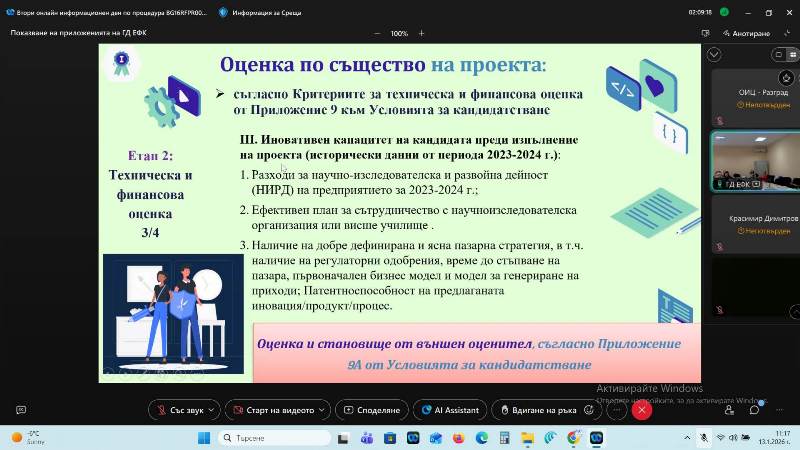Expand audio options arrow beside Със звук
This screenshot has height=450, width=800.
pos(214,410)
